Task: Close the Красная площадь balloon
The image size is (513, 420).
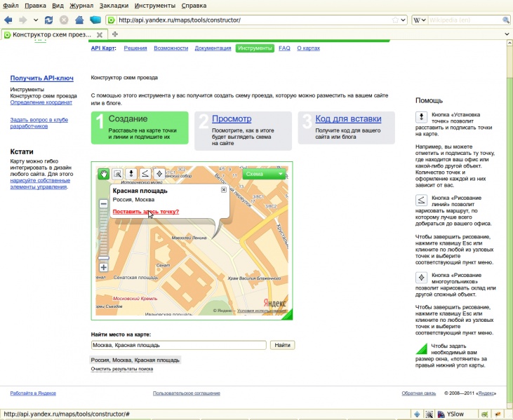Action: point(224,189)
